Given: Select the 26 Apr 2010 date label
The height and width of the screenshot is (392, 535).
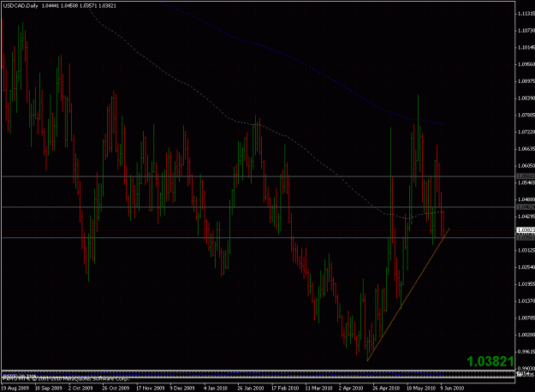Looking at the screenshot, I should (x=386, y=388).
